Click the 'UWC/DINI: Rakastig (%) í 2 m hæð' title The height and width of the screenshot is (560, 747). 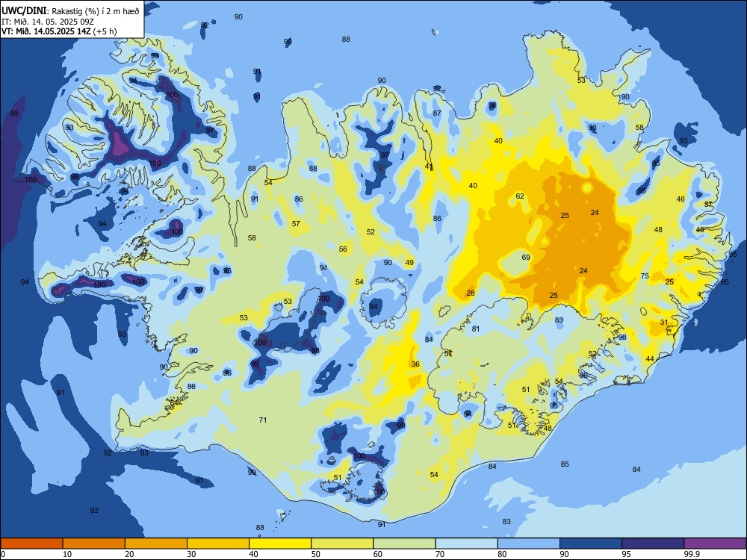coord(70,11)
